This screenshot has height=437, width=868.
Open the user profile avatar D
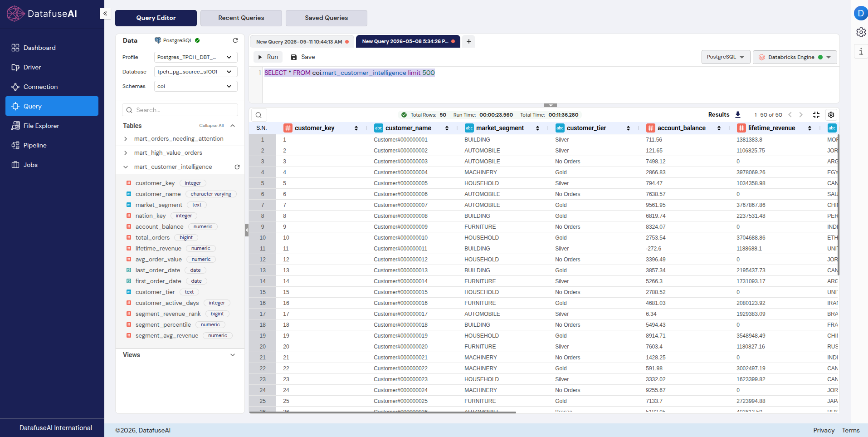click(860, 13)
